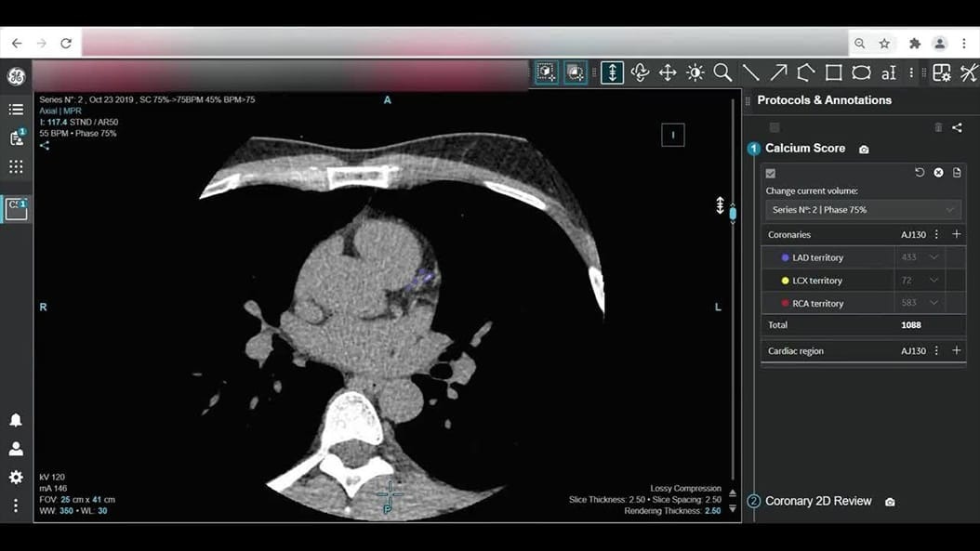Choose the arrow annotation tool
The image size is (980, 551).
pos(778,72)
